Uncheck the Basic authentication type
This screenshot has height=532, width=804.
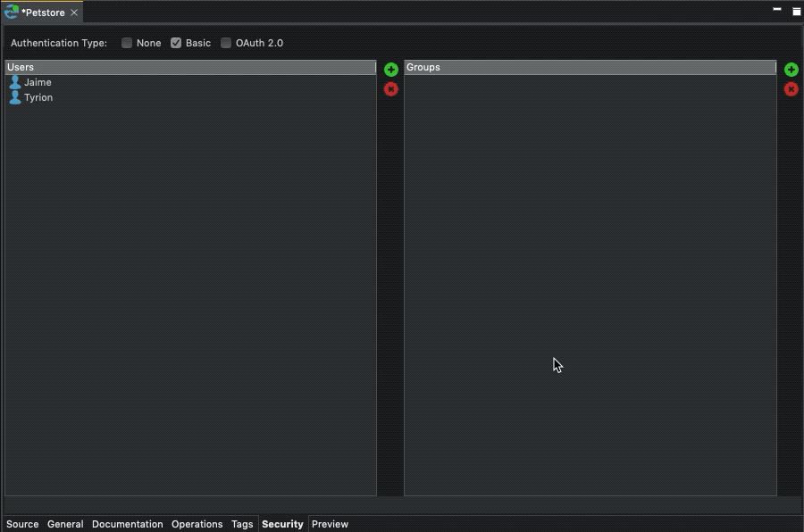(x=176, y=43)
